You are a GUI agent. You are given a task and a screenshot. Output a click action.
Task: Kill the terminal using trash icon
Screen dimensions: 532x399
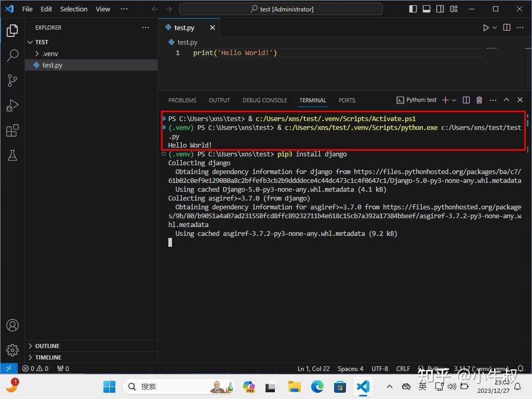pyautogui.click(x=478, y=100)
